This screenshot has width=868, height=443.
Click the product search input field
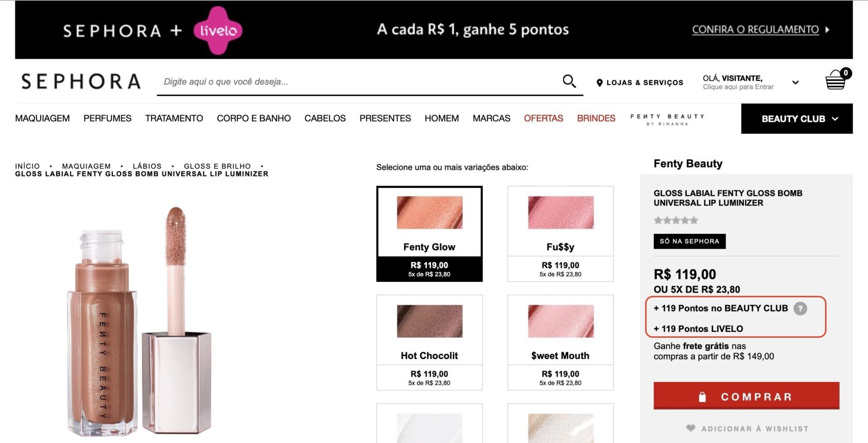(x=359, y=82)
